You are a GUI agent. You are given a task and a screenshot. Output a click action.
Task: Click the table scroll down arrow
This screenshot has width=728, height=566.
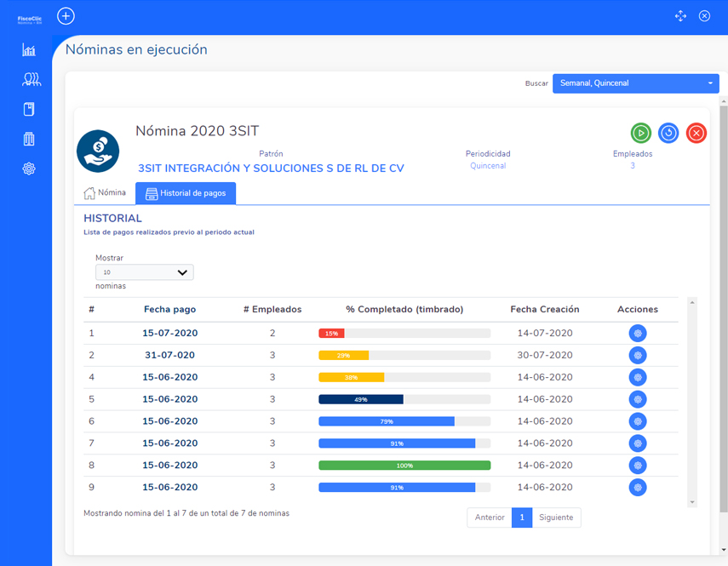pyautogui.click(x=692, y=502)
